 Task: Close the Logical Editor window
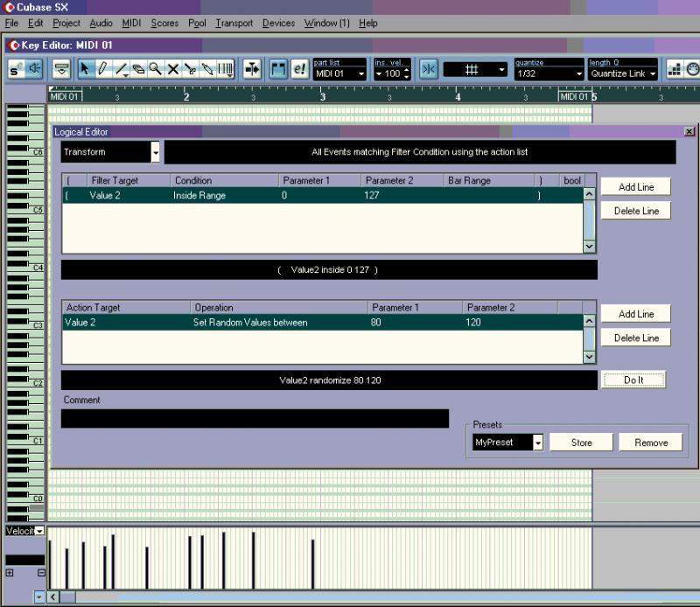(689, 131)
